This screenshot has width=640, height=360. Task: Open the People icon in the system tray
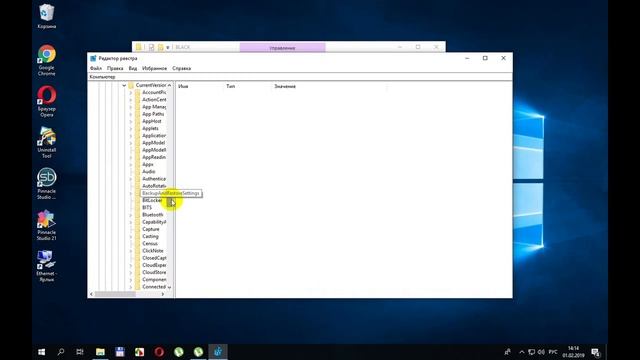click(507, 352)
